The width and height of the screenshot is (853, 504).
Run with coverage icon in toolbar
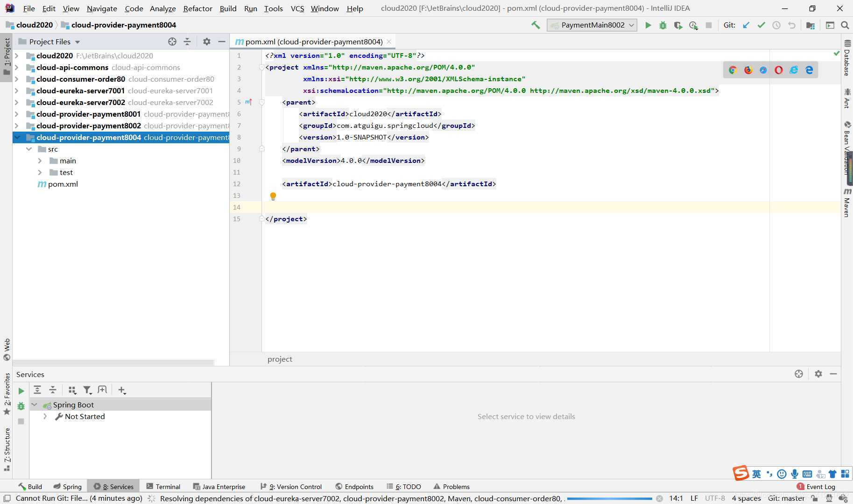coord(678,25)
